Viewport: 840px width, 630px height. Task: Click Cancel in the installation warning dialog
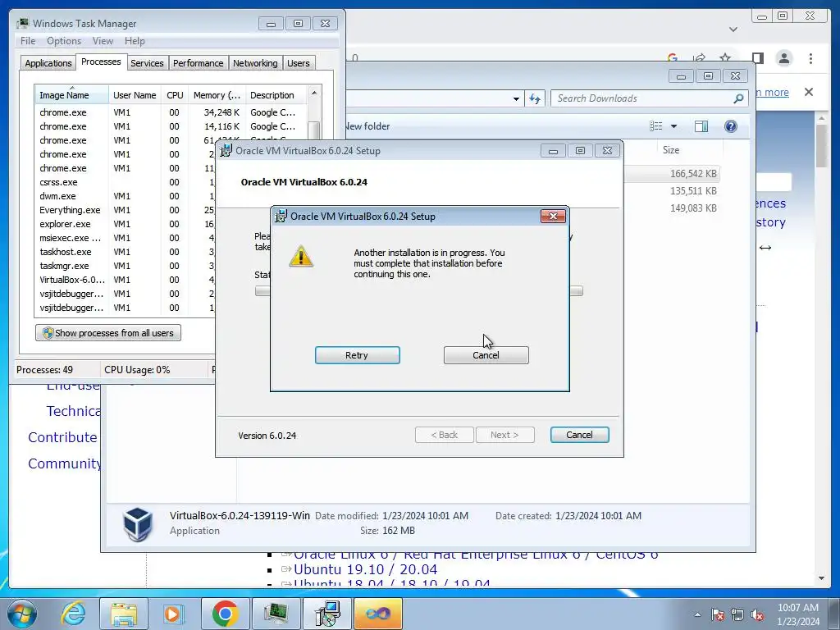click(x=486, y=355)
